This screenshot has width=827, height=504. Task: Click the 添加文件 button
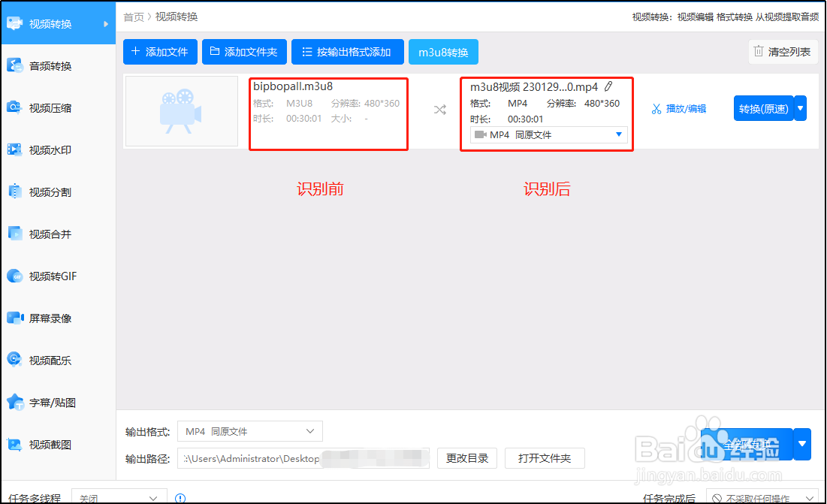click(160, 51)
